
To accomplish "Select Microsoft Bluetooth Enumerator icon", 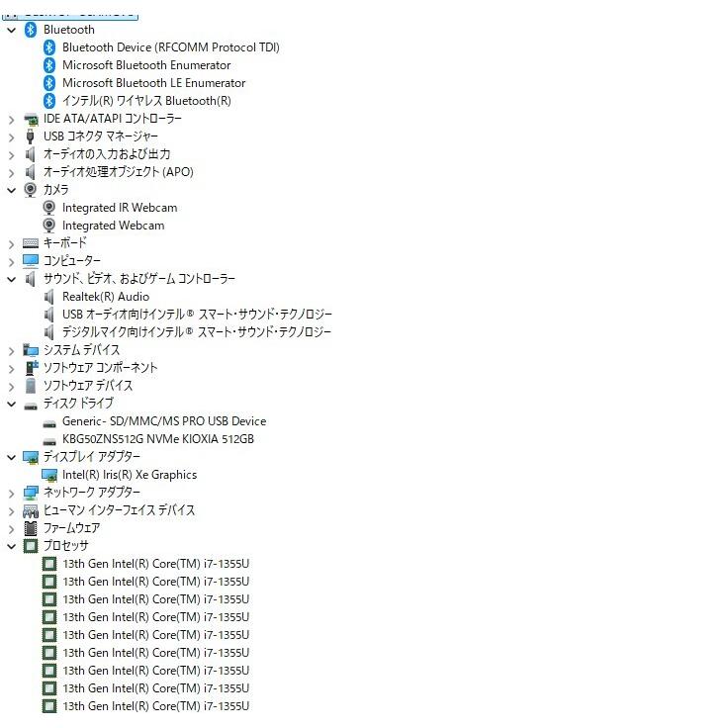I will click(49, 65).
